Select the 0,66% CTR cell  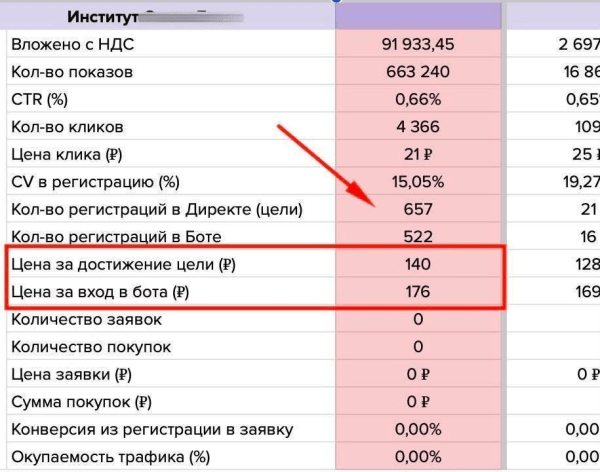(x=417, y=99)
